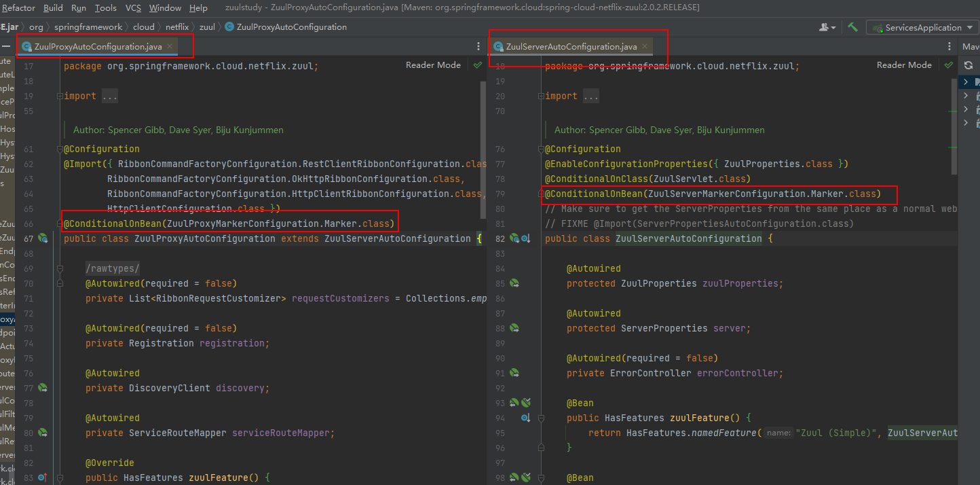Click the autowired gutter icon on line 88
The height and width of the screenshot is (485, 980).
point(514,328)
